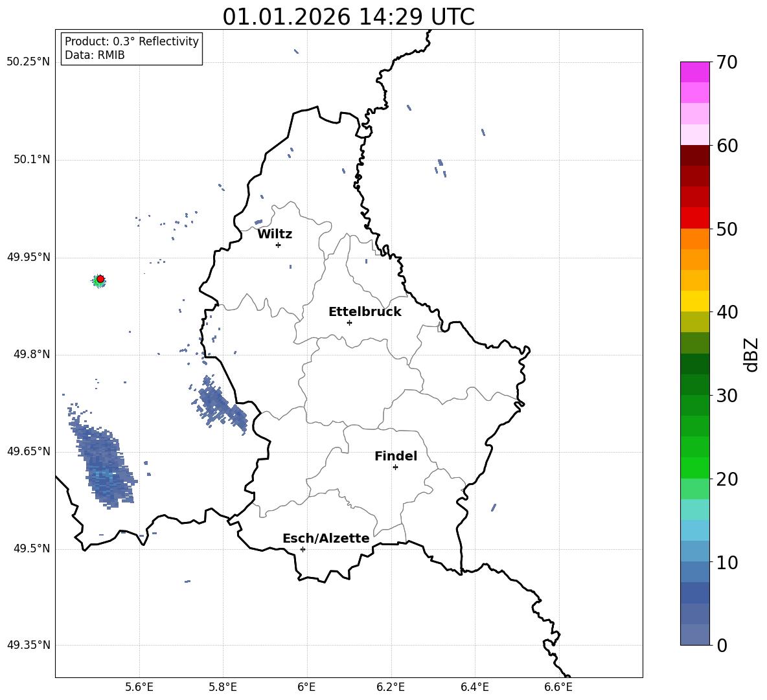This screenshot has height=700, width=767.
Task: Click the title 01.01.2026 14:29 UTC
Action: point(349,16)
